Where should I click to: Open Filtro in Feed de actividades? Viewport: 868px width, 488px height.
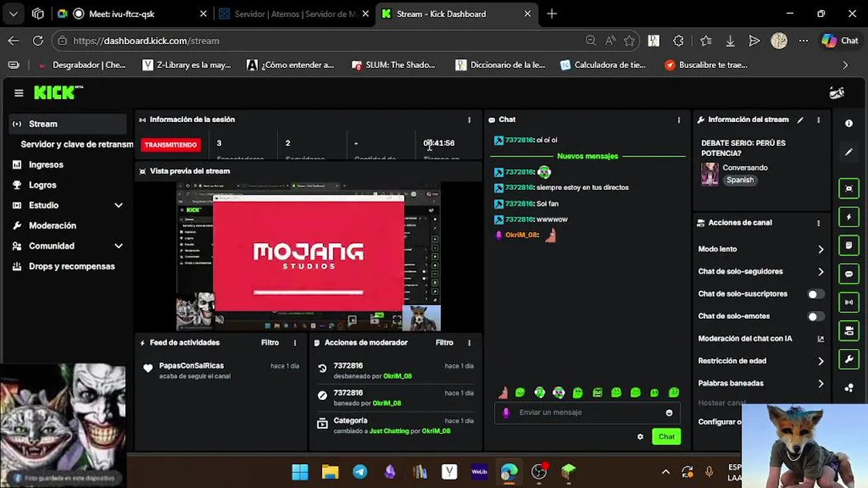click(x=270, y=343)
